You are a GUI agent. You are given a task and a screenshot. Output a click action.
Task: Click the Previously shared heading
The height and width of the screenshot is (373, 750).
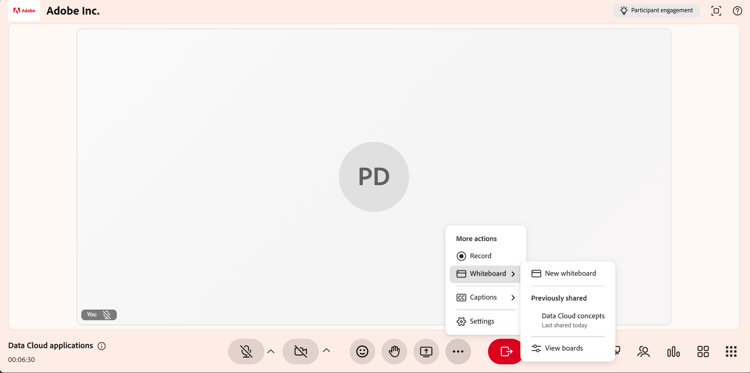pos(559,298)
